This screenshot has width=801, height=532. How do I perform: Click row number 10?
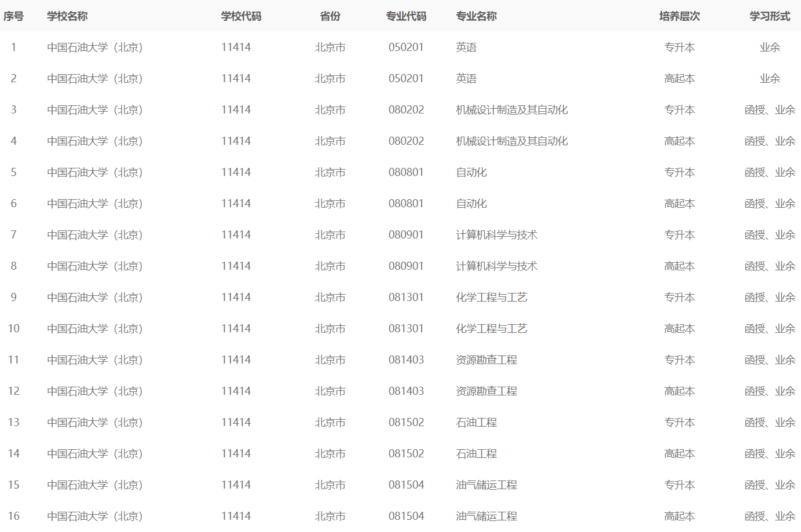(13, 329)
